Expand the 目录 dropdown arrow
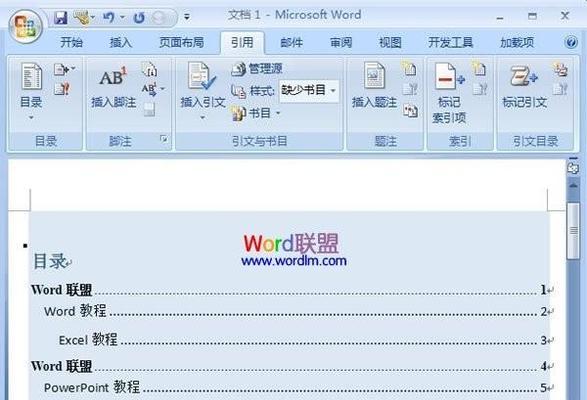This screenshot has width=587, height=400. 31,118
